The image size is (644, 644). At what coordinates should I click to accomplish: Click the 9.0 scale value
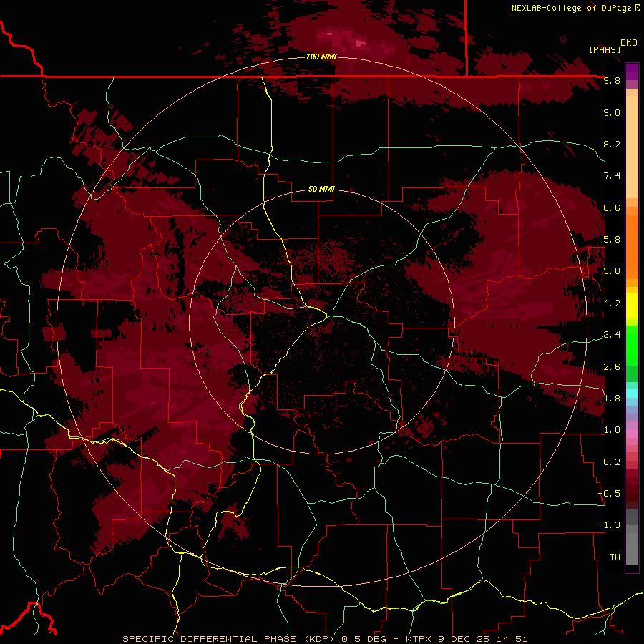point(612,113)
